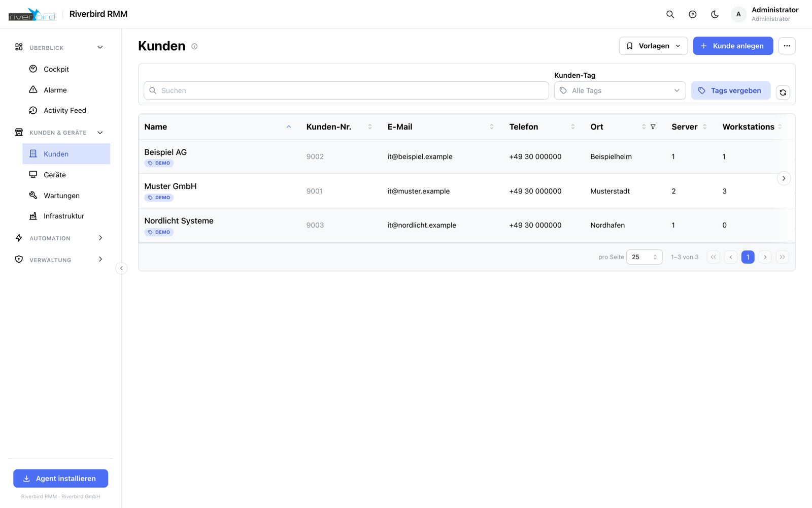
Task: Open Alarme in the sidebar
Action: pos(66,90)
